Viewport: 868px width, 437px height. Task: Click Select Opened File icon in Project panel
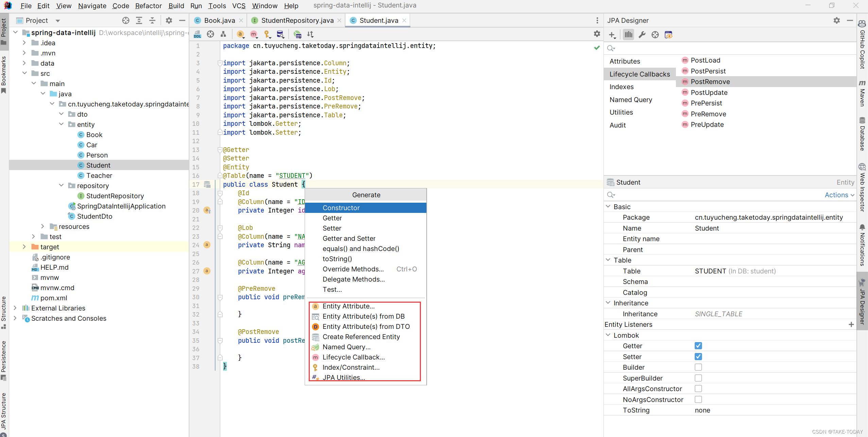(126, 20)
